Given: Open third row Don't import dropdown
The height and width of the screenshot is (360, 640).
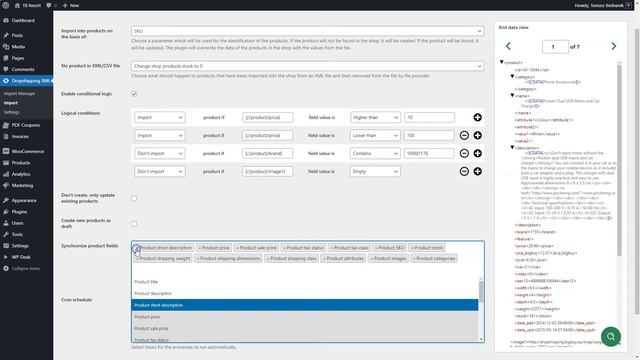Looking at the screenshot, I should pos(160,153).
